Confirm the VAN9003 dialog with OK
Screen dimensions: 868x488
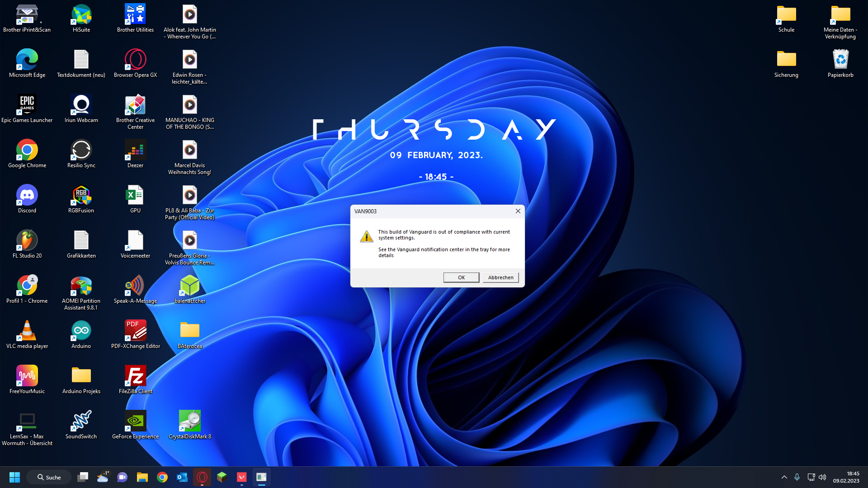(461, 277)
